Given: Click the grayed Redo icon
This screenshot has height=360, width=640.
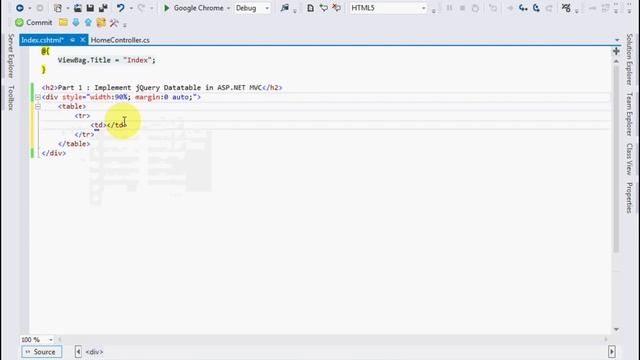Looking at the screenshot, I should 141,8.
